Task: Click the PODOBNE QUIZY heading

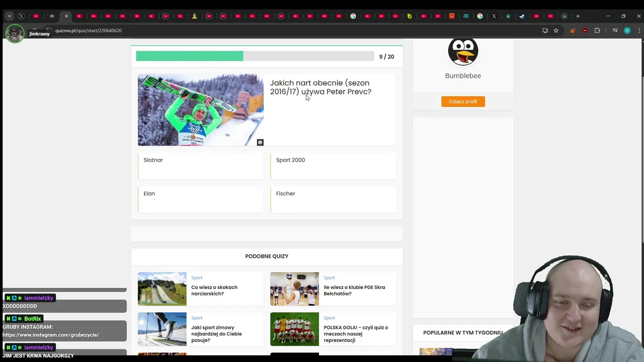Action: (267, 256)
